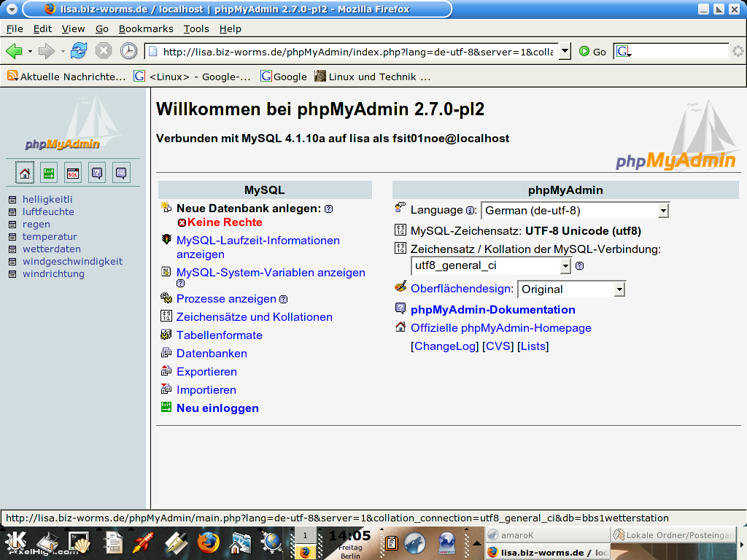The image size is (747, 560).
Task: Open the Tools menu
Action: tap(196, 28)
